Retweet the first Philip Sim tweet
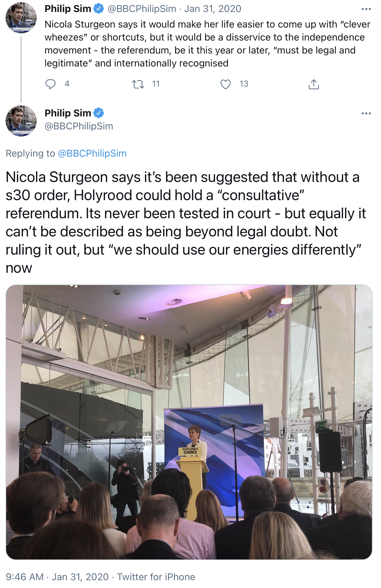Viewport: 381px width, 588px height. point(138,84)
